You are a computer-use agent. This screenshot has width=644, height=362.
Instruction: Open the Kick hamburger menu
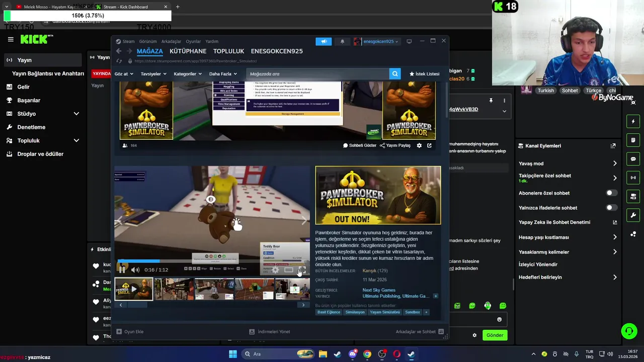click(x=11, y=39)
